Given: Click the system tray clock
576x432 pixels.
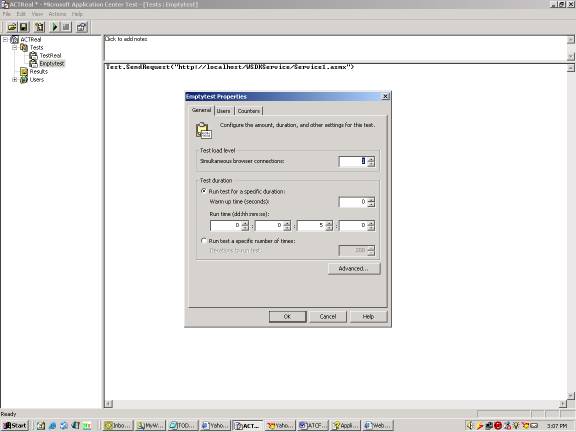Looking at the screenshot, I should pyautogui.click(x=557, y=426).
